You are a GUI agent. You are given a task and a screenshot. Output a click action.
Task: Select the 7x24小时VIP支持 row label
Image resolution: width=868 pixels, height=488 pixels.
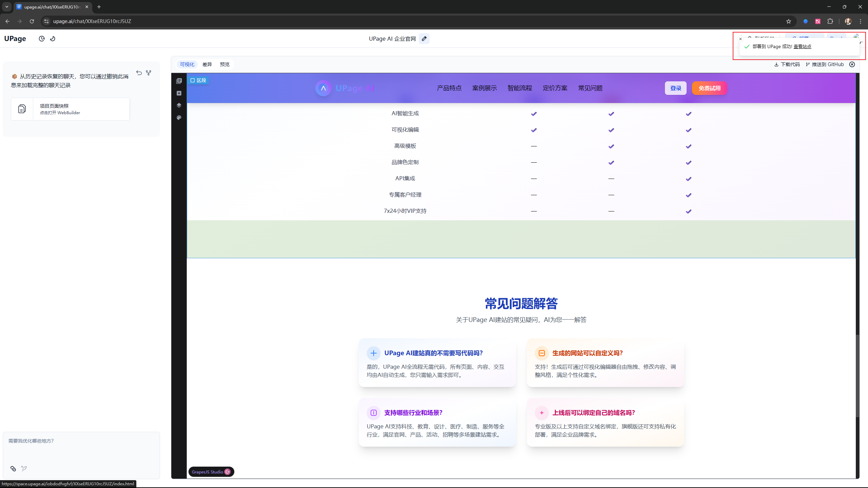click(405, 211)
